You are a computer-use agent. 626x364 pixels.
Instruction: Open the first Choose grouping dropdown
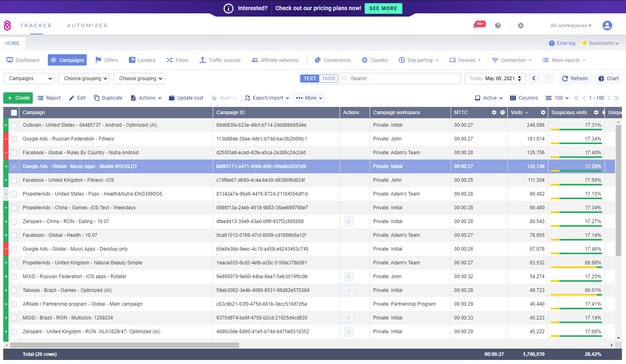pyautogui.click(x=84, y=79)
